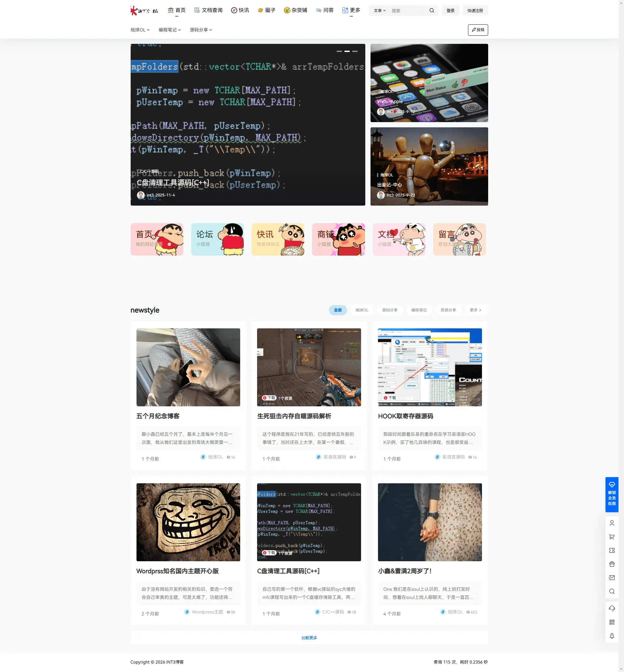Select the 编程笔记 filter tab
Image resolution: width=624 pixels, height=672 pixels.
419,310
